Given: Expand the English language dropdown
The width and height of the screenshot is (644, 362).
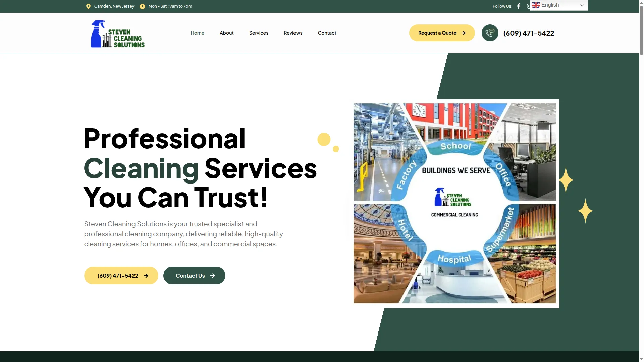Looking at the screenshot, I should point(559,5).
